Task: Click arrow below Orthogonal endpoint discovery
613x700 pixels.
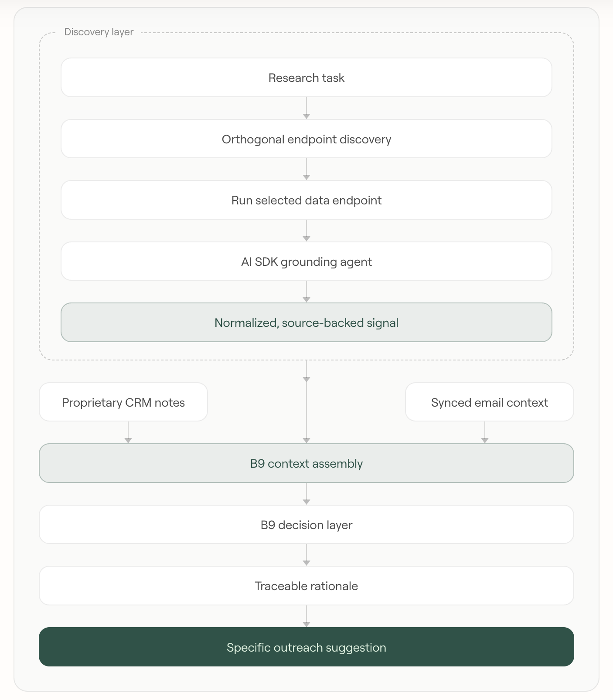Action: 306,169
